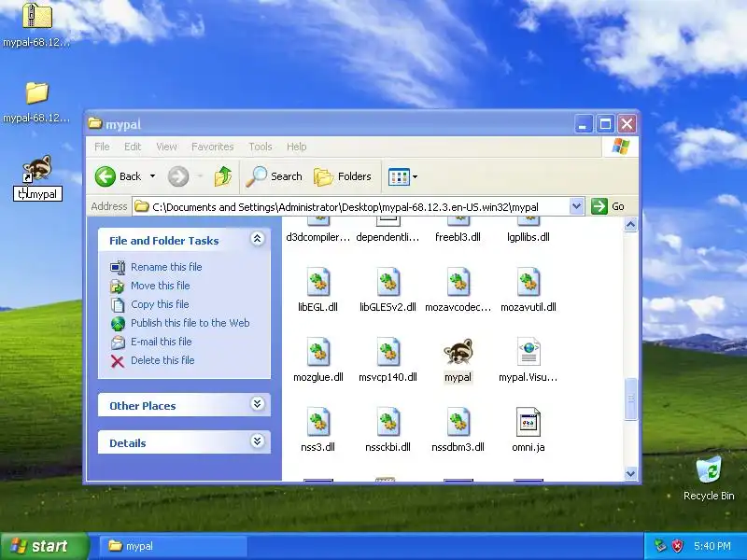Select the mozavcodec DLL file

click(458, 282)
